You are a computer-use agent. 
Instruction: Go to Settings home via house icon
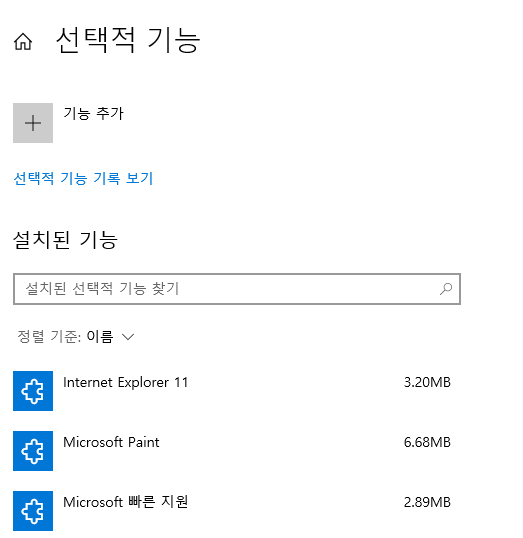[x=23, y=42]
